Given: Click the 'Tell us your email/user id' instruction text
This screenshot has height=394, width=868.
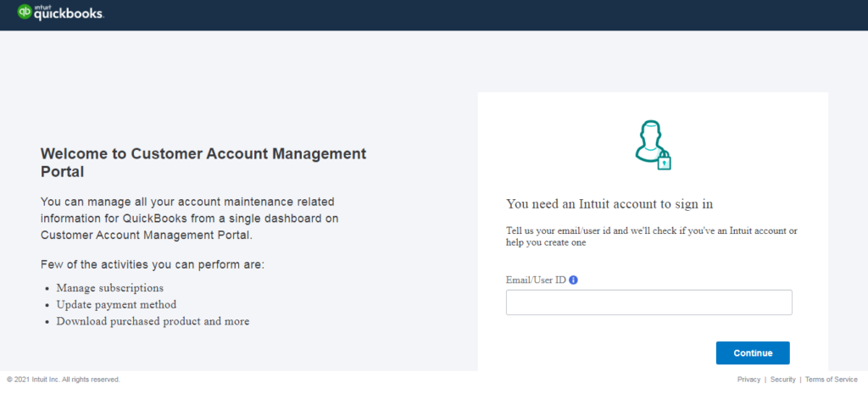Looking at the screenshot, I should pos(652,237).
